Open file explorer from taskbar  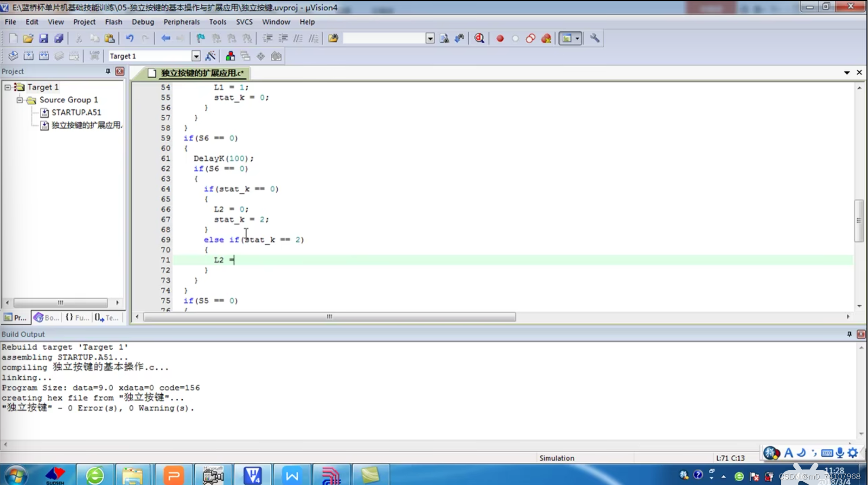132,475
